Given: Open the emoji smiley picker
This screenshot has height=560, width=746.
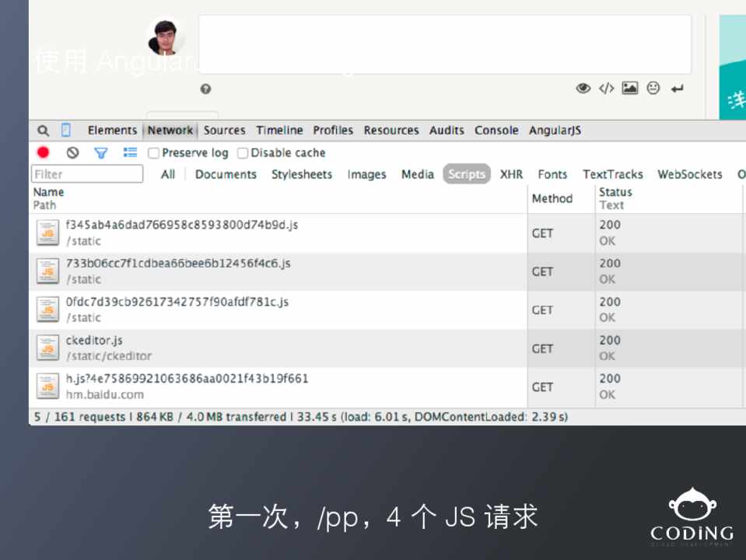Looking at the screenshot, I should pos(653,89).
